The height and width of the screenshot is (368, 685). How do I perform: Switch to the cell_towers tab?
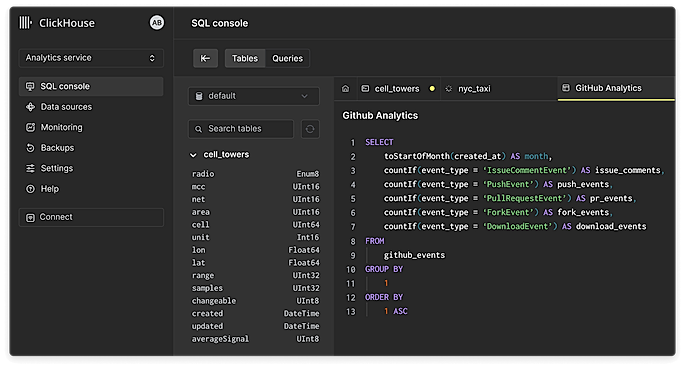pos(397,89)
